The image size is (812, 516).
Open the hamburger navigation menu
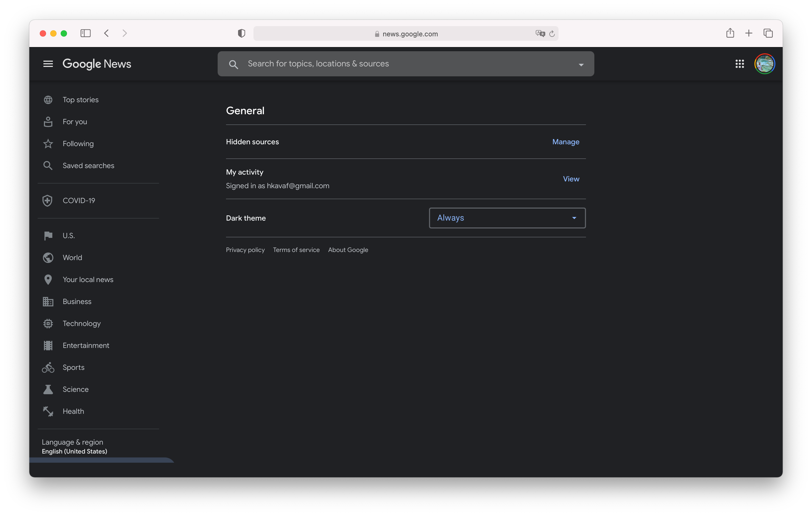pos(48,64)
